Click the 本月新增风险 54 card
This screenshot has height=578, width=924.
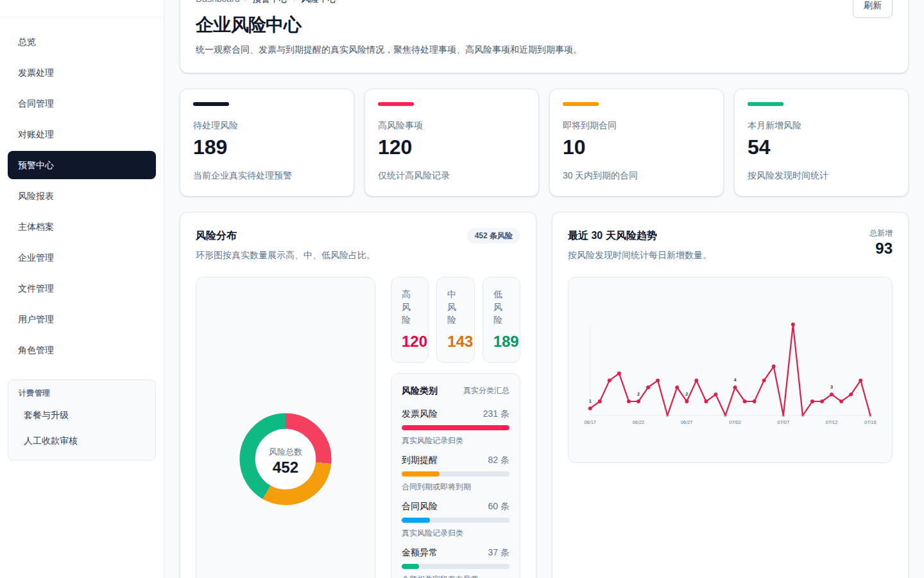click(x=821, y=143)
